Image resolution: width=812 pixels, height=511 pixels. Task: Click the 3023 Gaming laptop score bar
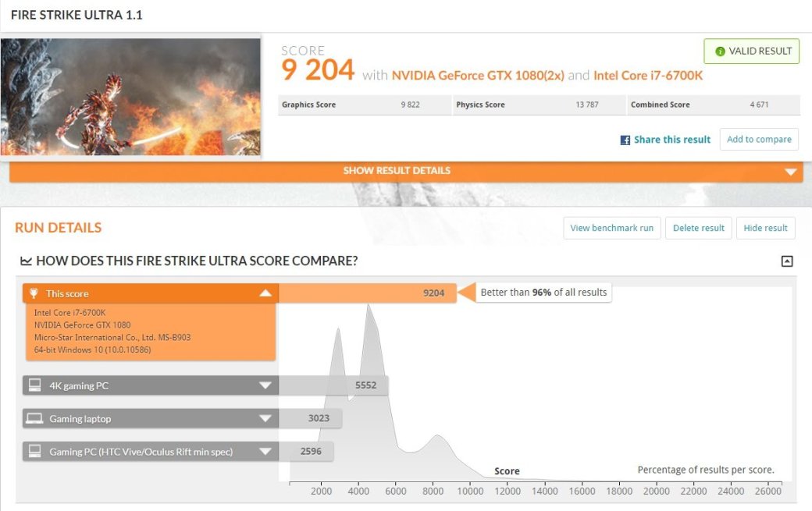pyautogui.click(x=310, y=418)
